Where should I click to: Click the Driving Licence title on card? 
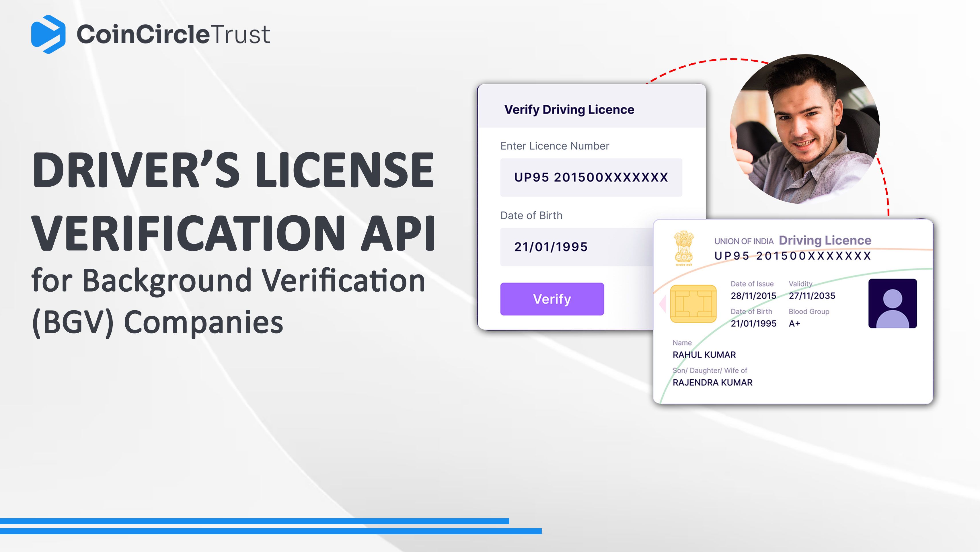coord(825,240)
